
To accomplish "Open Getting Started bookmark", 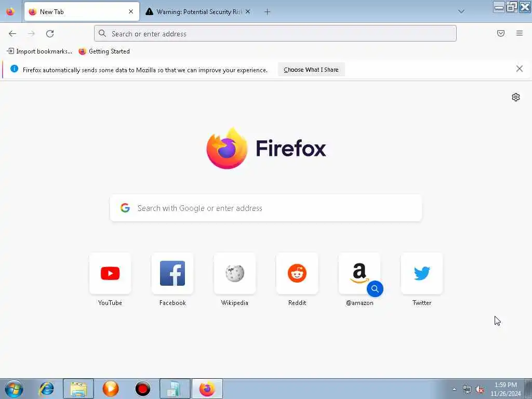I will [x=104, y=51].
